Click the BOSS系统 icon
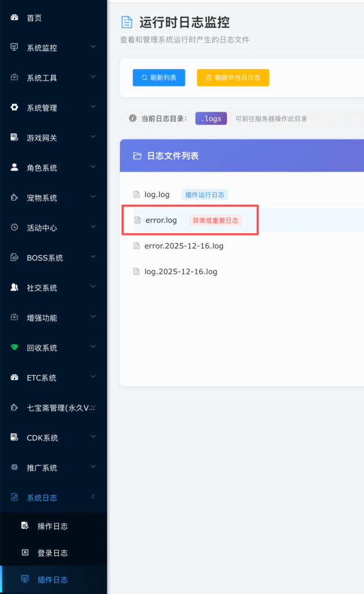 pyautogui.click(x=14, y=257)
